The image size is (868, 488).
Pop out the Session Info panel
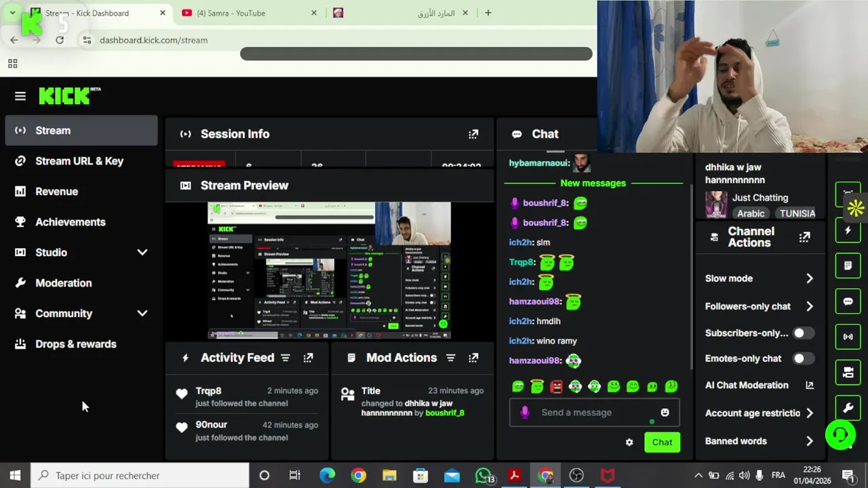click(x=473, y=134)
